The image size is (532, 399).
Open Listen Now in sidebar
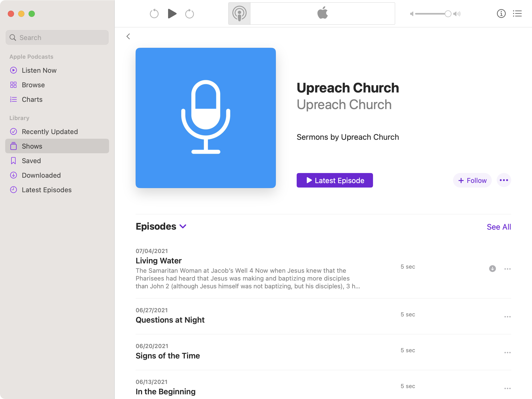pyautogui.click(x=57, y=70)
